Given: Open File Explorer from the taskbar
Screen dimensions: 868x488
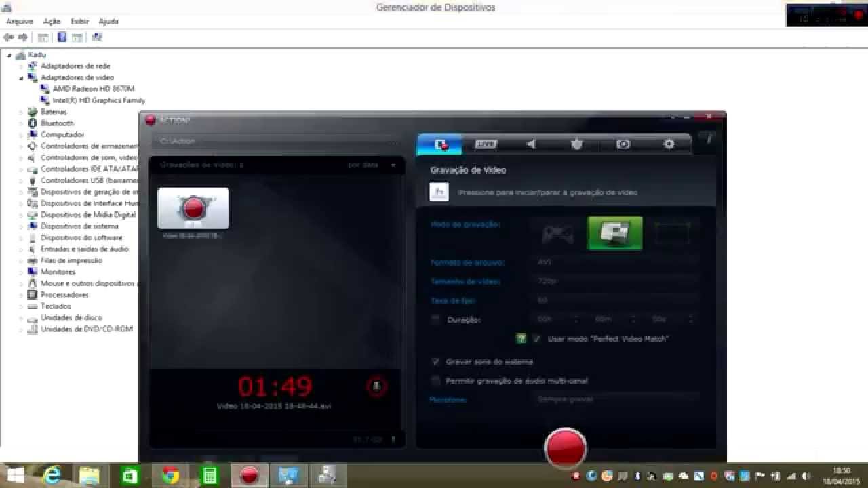Looking at the screenshot, I should coord(90,476).
